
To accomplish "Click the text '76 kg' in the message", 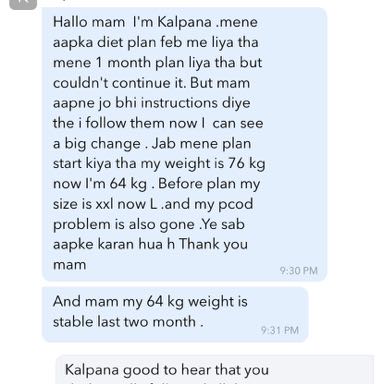I will pos(247,164).
